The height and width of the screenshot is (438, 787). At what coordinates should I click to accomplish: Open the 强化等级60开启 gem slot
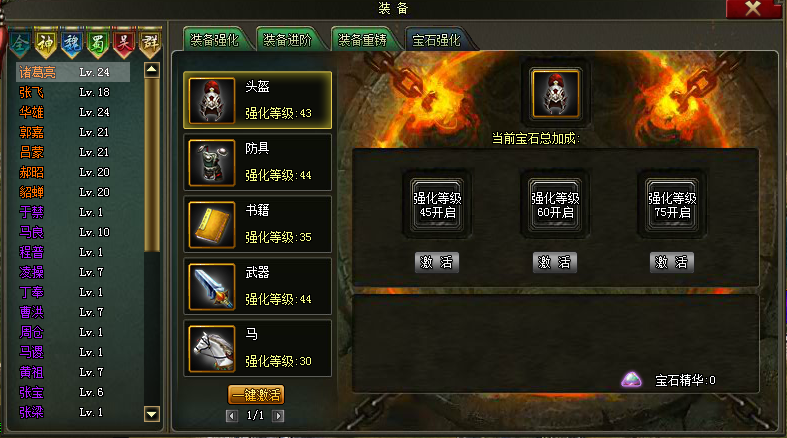[x=555, y=262]
